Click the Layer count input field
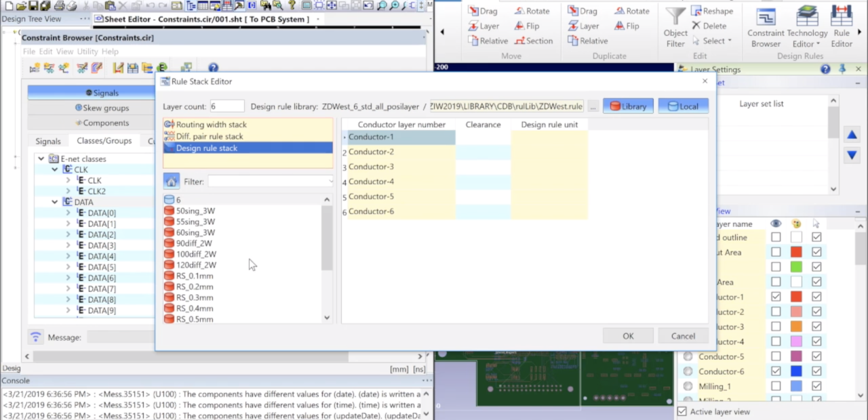Image resolution: width=868 pixels, height=420 pixels. 226,106
